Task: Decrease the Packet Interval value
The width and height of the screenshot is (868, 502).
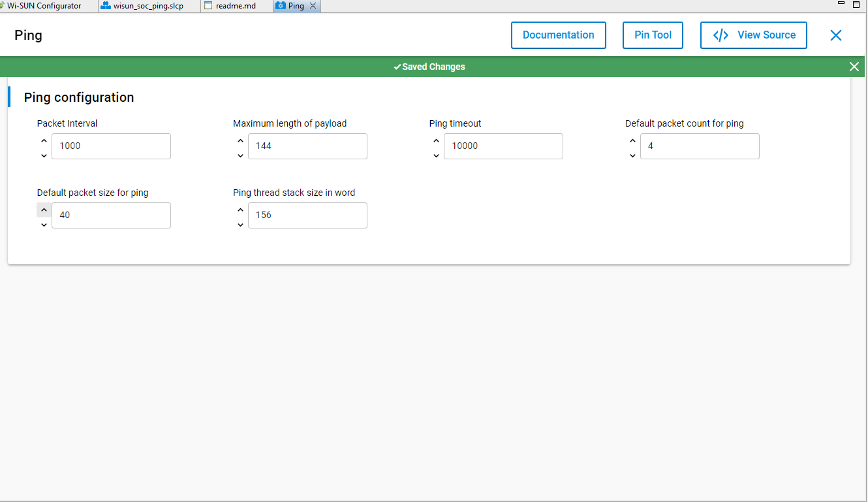Action: [x=44, y=155]
